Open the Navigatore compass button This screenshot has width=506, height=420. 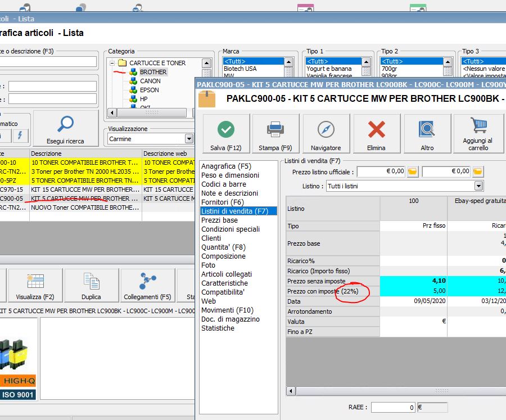(x=326, y=133)
